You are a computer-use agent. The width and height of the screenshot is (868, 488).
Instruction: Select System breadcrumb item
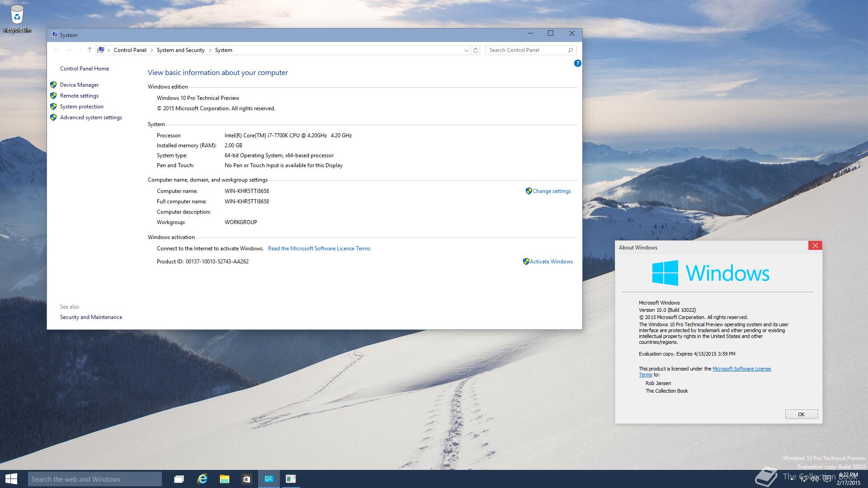(x=223, y=50)
